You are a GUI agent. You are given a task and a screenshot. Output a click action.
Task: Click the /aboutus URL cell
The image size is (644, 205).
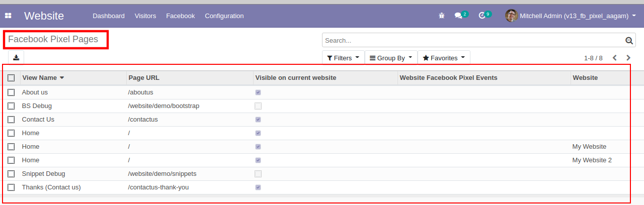(x=141, y=92)
